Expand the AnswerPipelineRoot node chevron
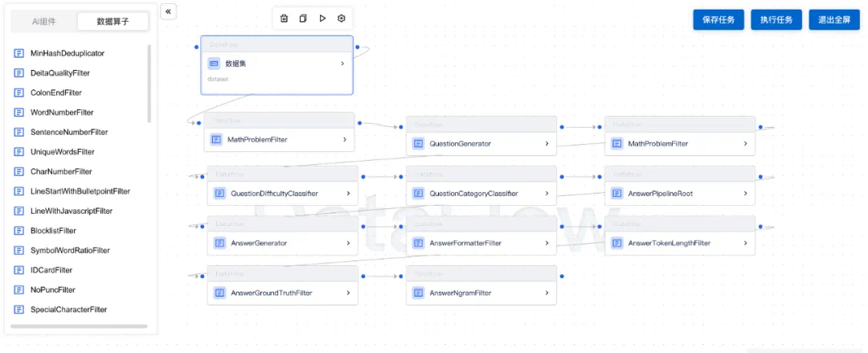Screen dimensions: 868x353 746,194
